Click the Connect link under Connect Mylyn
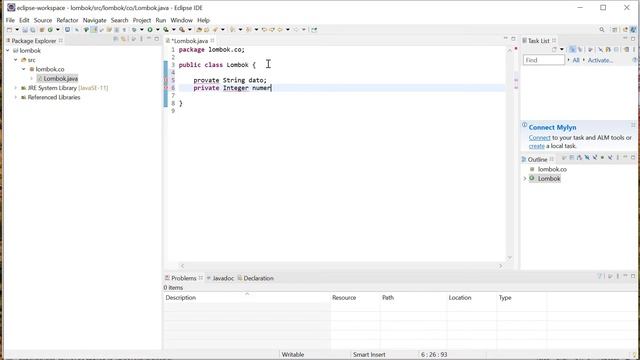640x360 pixels. pos(540,138)
